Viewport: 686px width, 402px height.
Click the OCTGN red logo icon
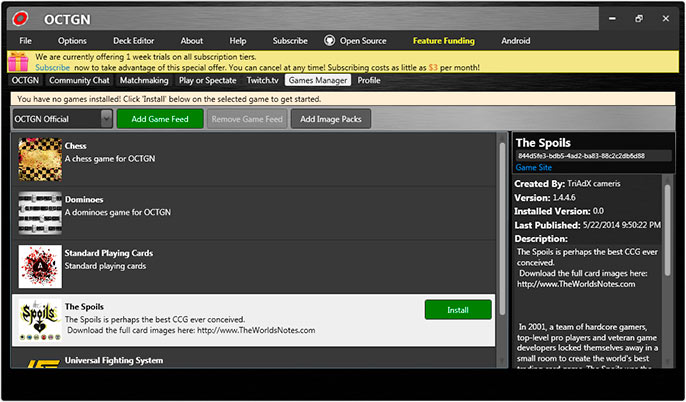pos(20,18)
